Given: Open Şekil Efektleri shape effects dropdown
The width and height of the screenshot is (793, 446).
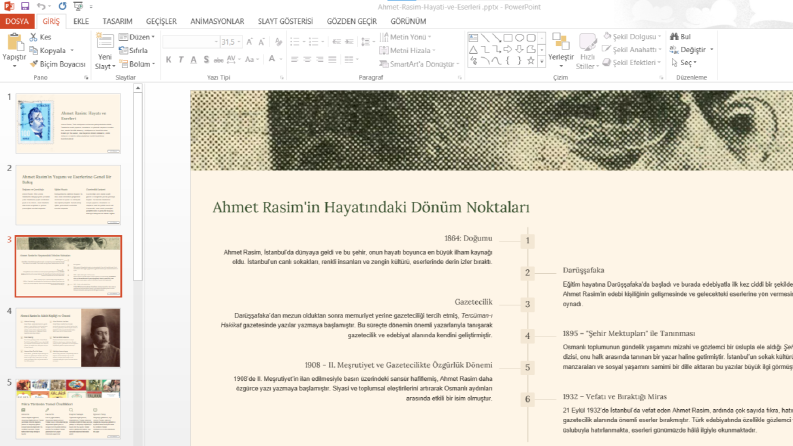Looking at the screenshot, I should [632, 63].
